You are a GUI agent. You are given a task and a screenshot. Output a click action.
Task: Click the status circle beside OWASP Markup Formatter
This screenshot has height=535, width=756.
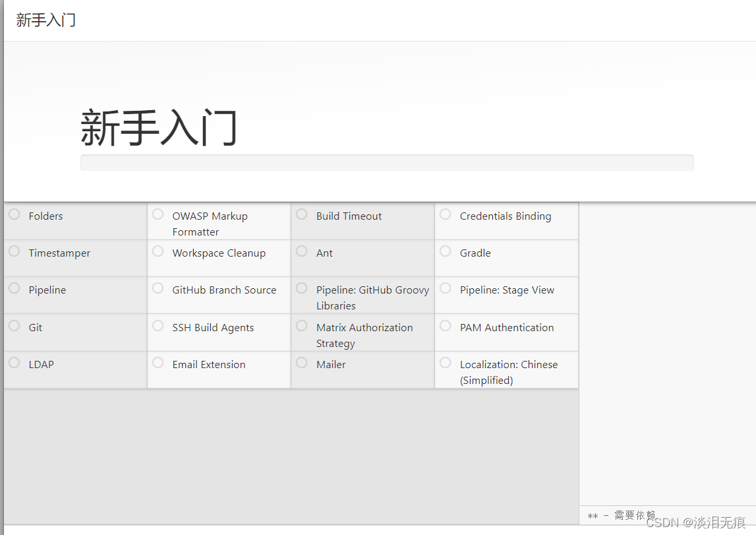[x=158, y=214]
